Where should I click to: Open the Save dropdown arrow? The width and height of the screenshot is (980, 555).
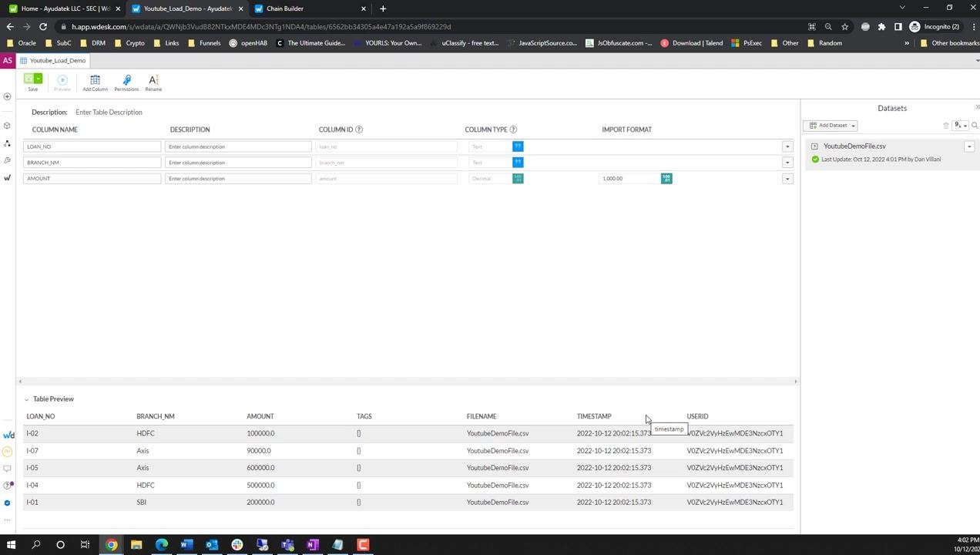click(x=38, y=79)
